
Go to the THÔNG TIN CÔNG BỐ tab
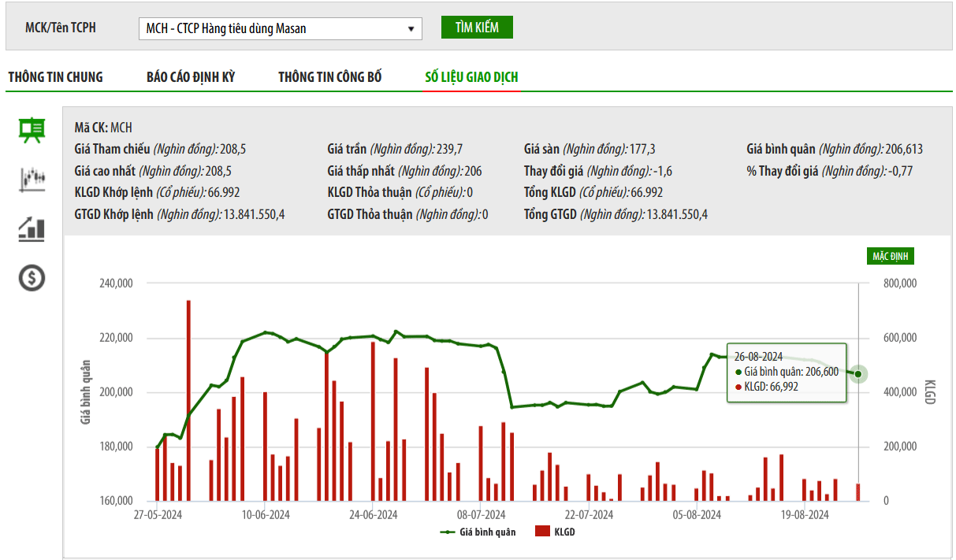329,77
